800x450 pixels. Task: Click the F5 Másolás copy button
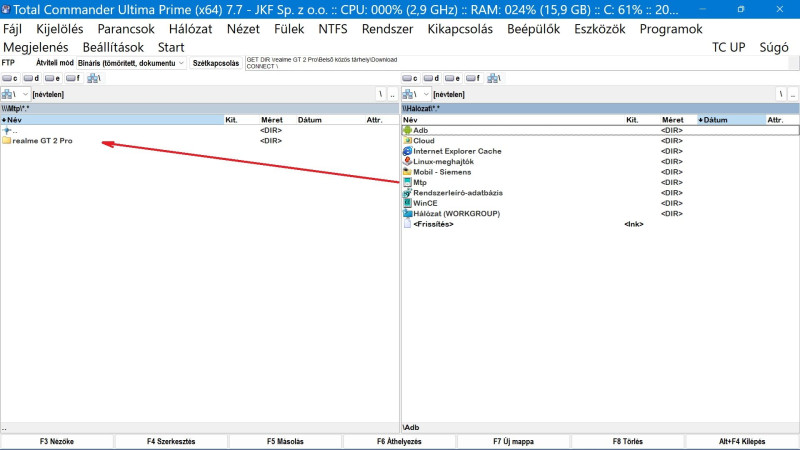pyautogui.click(x=285, y=442)
